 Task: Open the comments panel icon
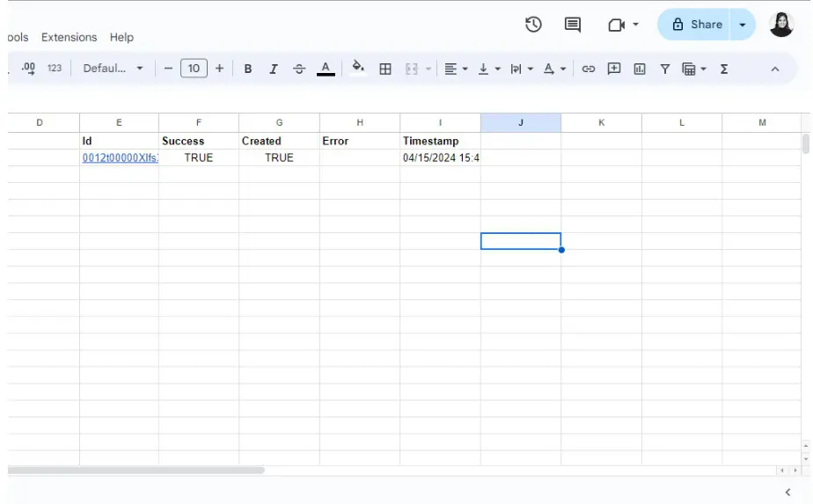point(572,25)
